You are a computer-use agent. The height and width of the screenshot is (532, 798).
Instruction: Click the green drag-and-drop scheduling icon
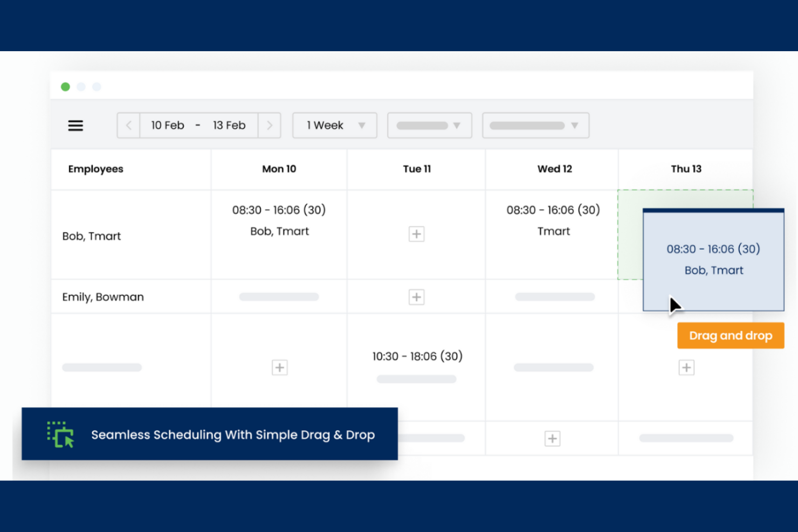coord(59,434)
